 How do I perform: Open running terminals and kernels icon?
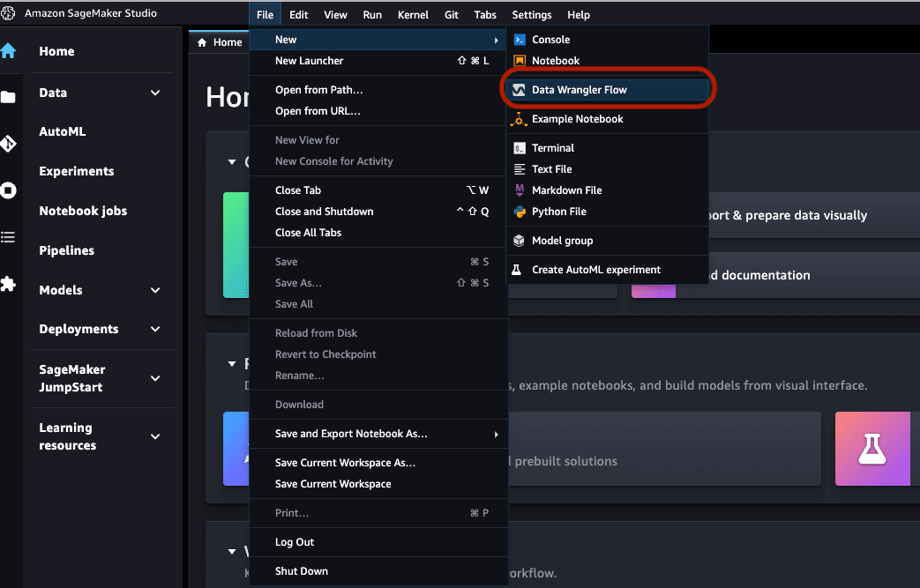(8, 190)
